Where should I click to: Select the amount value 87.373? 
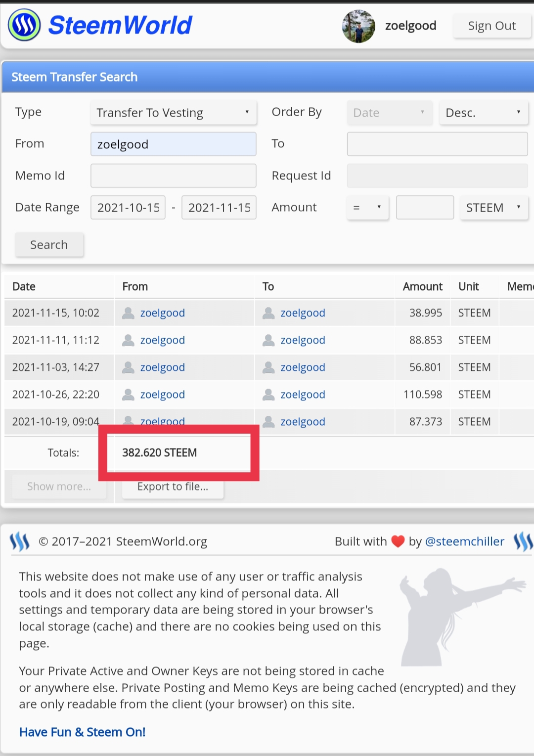(x=426, y=422)
